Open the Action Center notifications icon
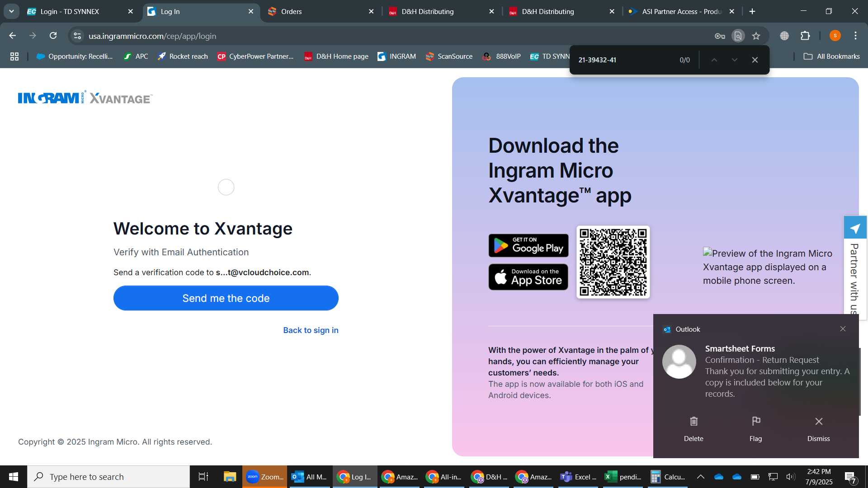 pyautogui.click(x=850, y=477)
